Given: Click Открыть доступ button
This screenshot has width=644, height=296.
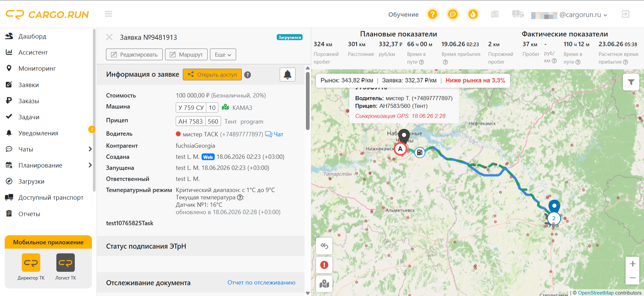Looking at the screenshot, I should click(x=212, y=74).
